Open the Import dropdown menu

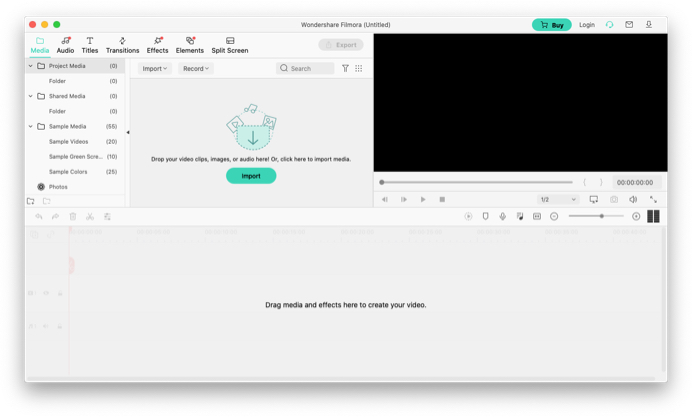pos(154,68)
